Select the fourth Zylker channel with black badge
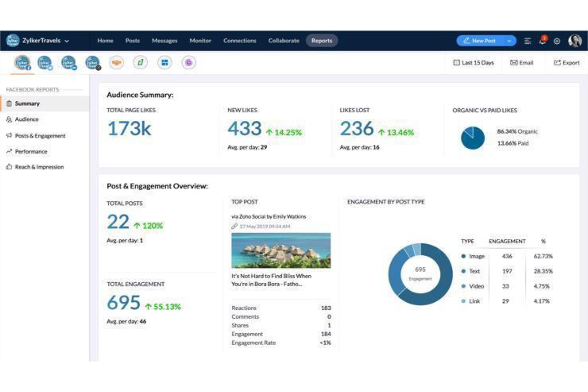588x392 pixels. coord(93,63)
